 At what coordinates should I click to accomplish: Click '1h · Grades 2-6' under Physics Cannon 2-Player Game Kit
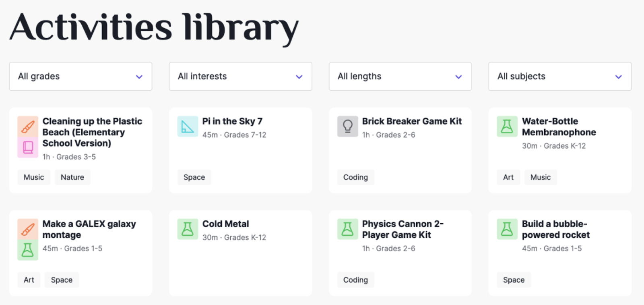[x=389, y=249]
